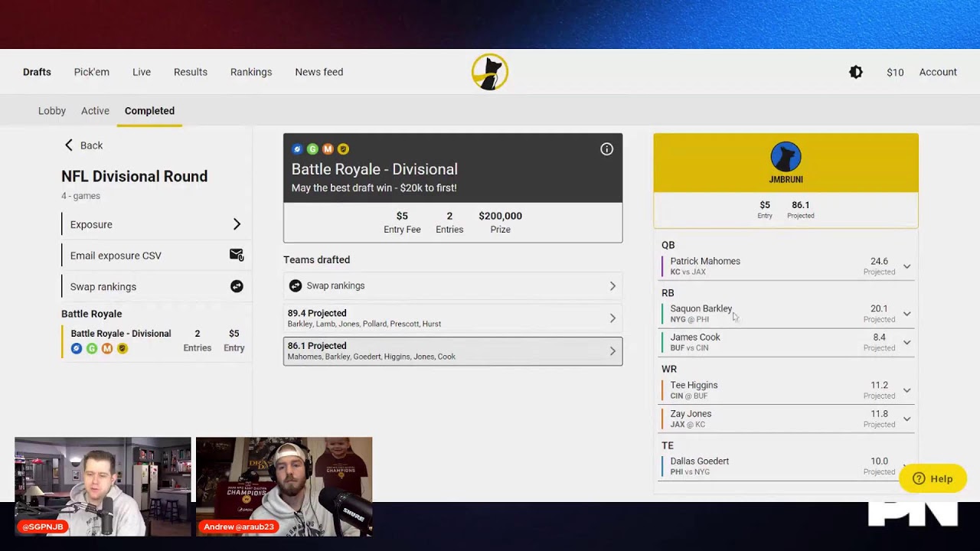Click the JMBRUNI avatar icon
Image resolution: width=980 pixels, height=551 pixels.
(786, 157)
